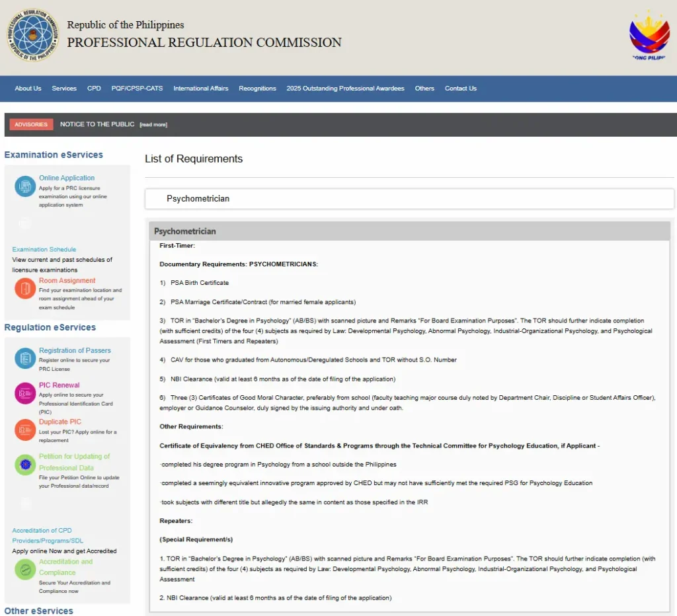Viewport: 677px width, 616px height.
Task: Open the Duplicate PIC link
Action: coord(60,422)
